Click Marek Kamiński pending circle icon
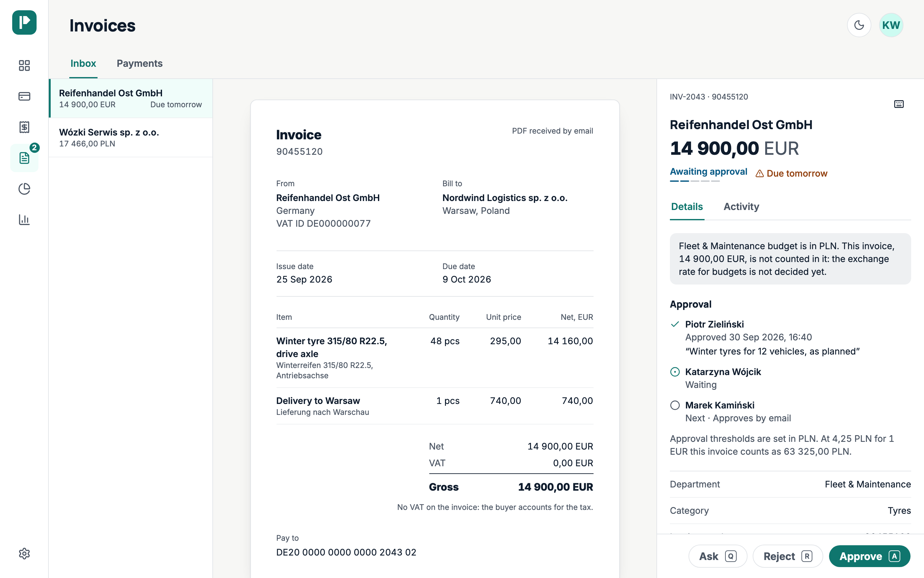The width and height of the screenshot is (924, 578). click(x=675, y=405)
